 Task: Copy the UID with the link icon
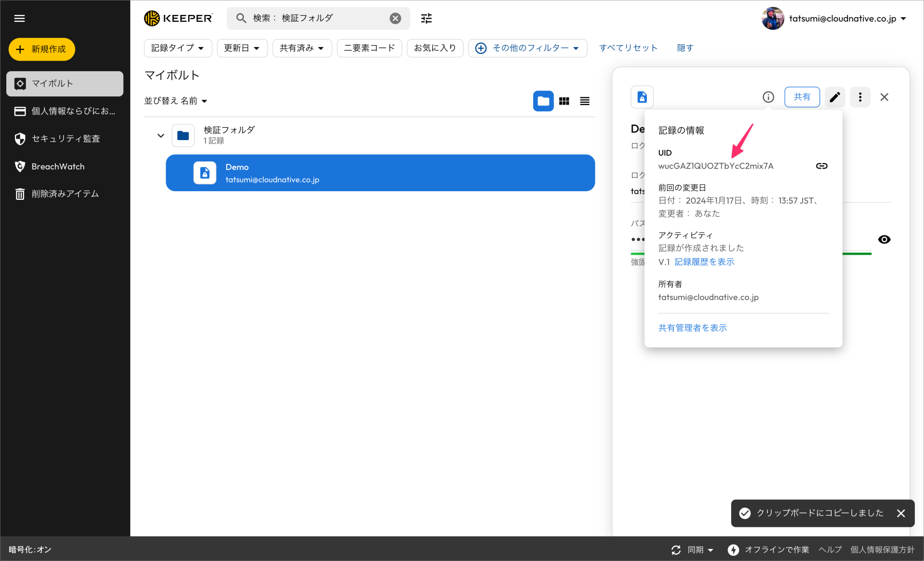821,166
